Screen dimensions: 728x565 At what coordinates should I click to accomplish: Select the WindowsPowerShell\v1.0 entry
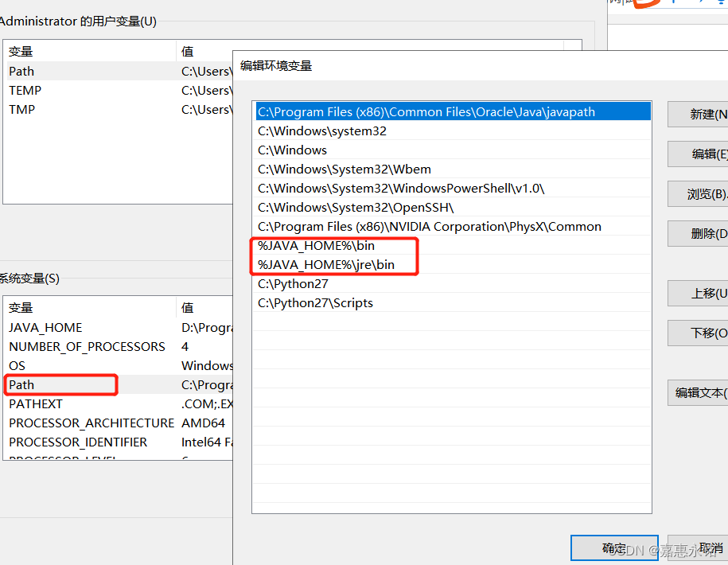click(x=453, y=188)
